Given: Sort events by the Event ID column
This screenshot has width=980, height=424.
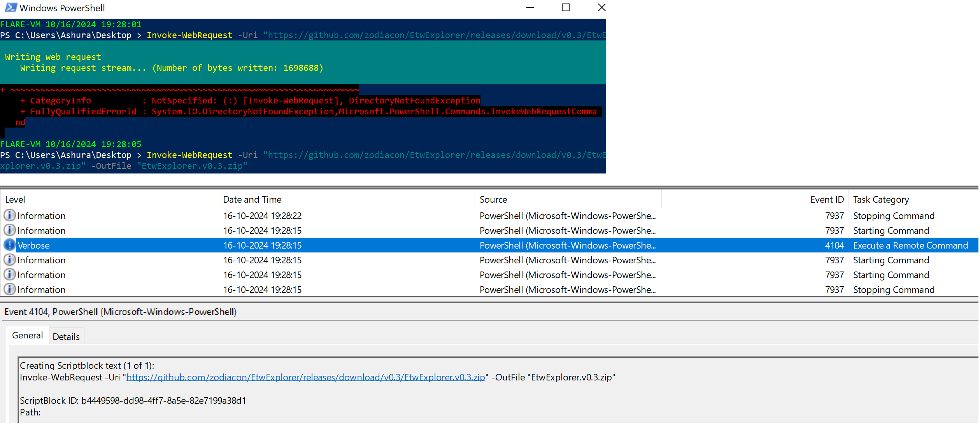Looking at the screenshot, I should tap(756, 200).
